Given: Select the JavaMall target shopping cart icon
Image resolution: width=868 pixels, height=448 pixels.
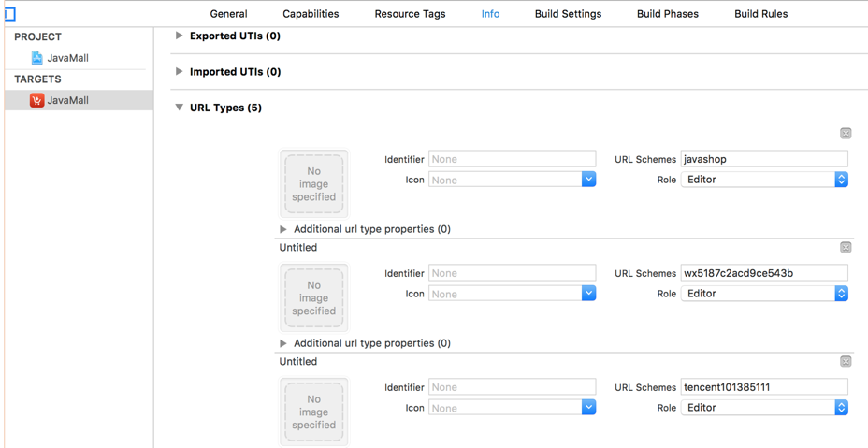Looking at the screenshot, I should 37,100.
